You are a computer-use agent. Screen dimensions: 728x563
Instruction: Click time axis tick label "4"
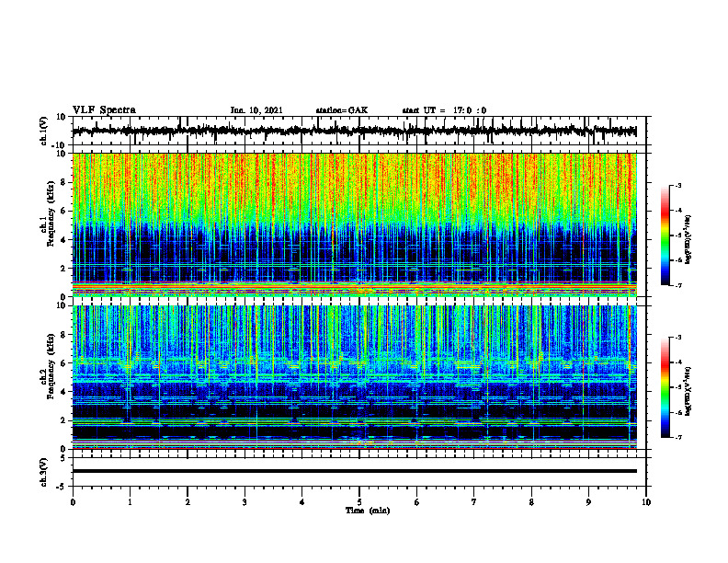click(302, 502)
